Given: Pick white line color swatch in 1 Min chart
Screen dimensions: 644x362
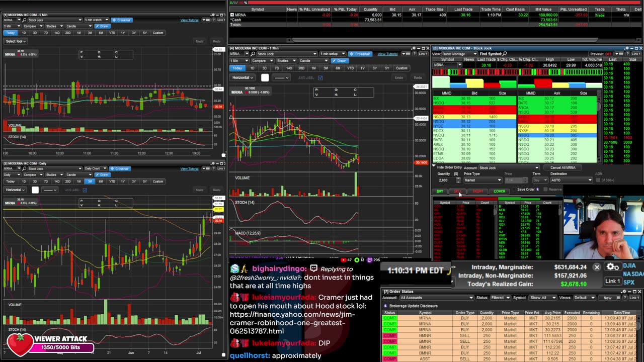Looking at the screenshot, I should tap(265, 78).
